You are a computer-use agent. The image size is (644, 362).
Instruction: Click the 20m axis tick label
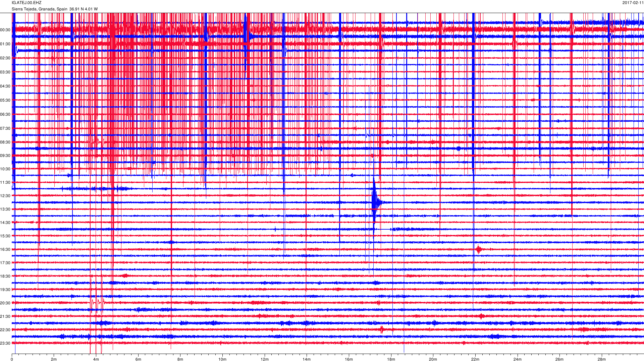pyautogui.click(x=433, y=359)
